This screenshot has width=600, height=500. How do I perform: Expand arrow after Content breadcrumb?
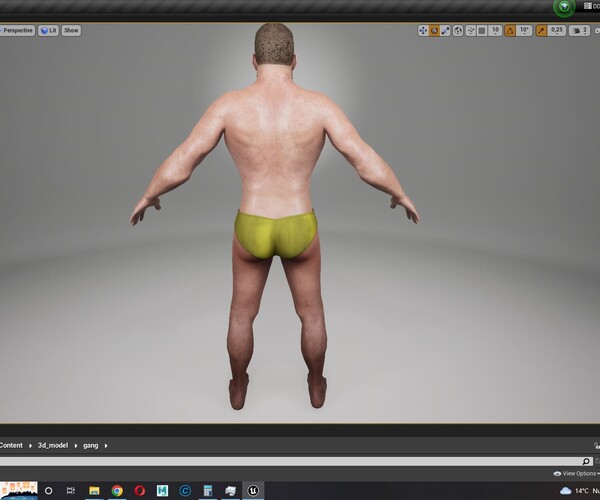pyautogui.click(x=30, y=446)
